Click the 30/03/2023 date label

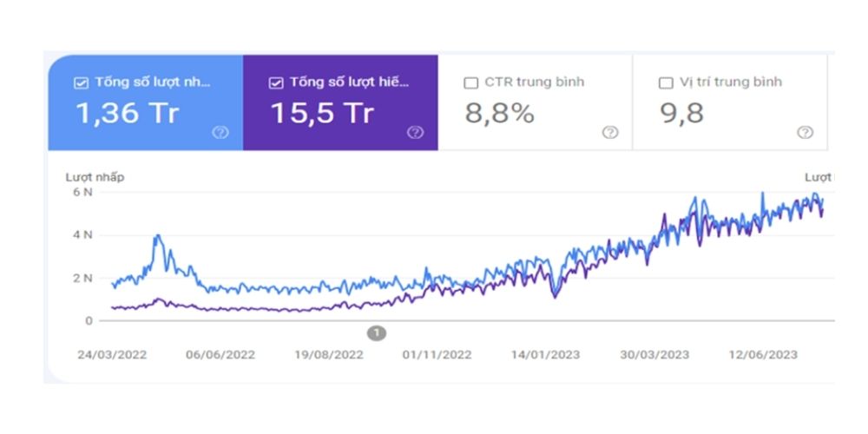coord(654,355)
